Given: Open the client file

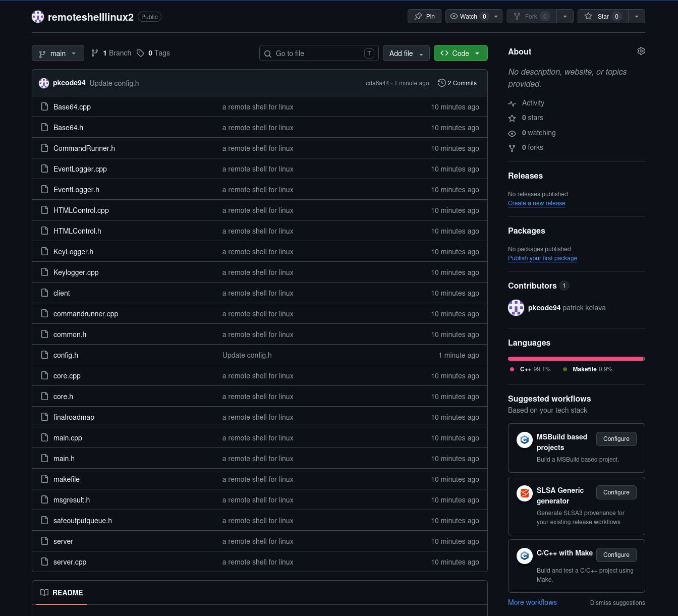Looking at the screenshot, I should (x=62, y=293).
